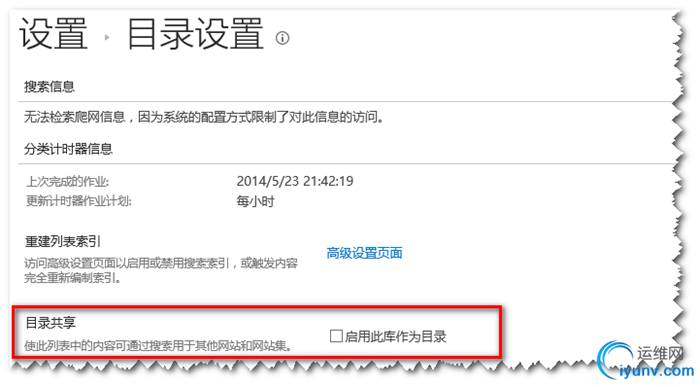
Task: Click the 上次完成的作业 label
Action: [67, 182]
